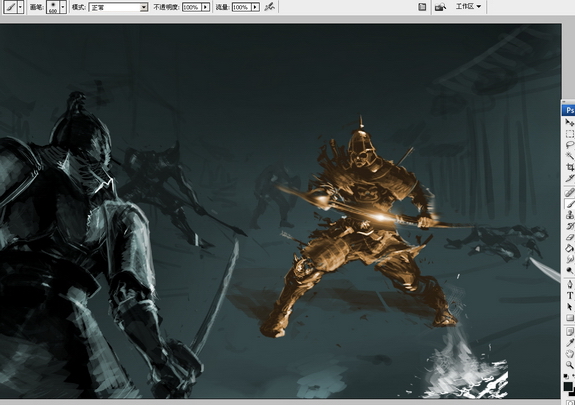The image size is (575, 405).
Task: Select the Eraser tool
Action: (569, 237)
